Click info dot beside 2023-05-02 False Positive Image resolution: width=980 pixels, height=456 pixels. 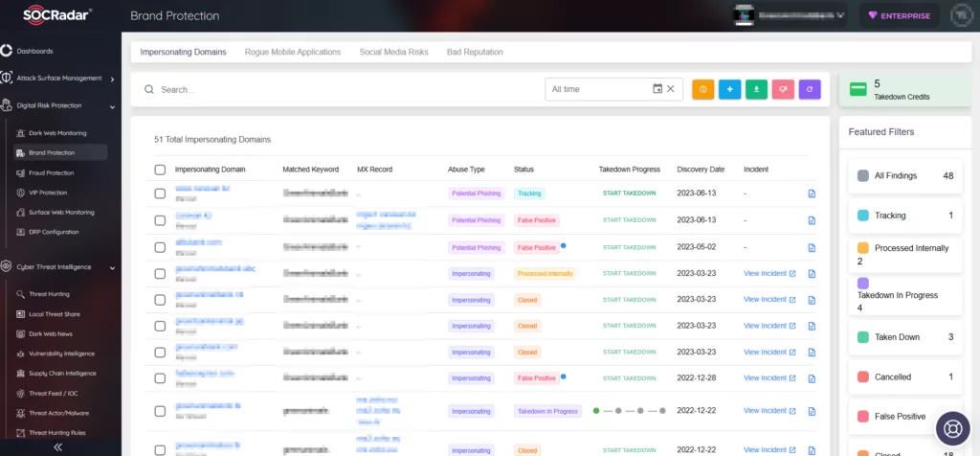click(x=563, y=246)
